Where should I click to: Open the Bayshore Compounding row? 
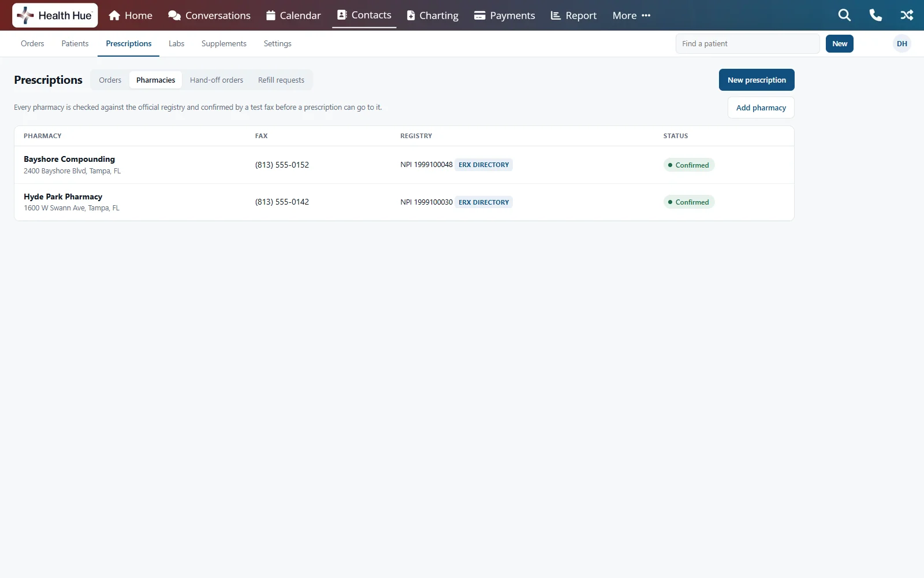pyautogui.click(x=404, y=165)
